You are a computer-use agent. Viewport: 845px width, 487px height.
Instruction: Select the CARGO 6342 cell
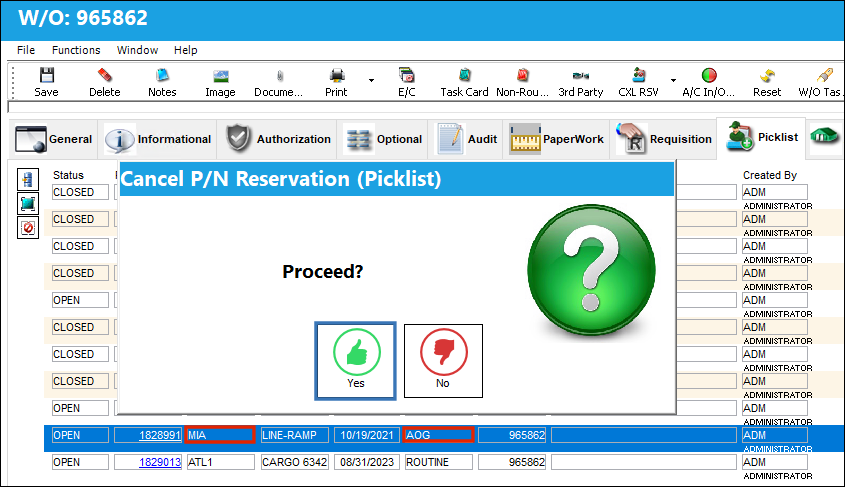click(294, 462)
